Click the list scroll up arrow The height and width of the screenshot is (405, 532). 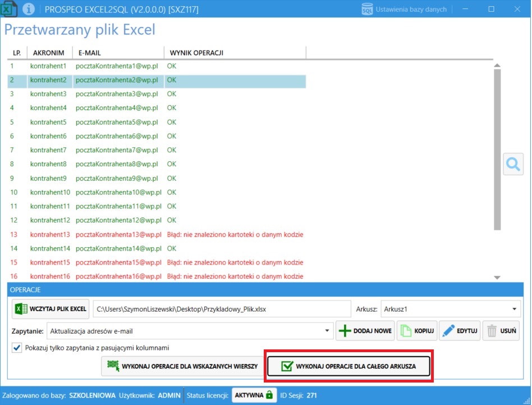click(x=497, y=65)
